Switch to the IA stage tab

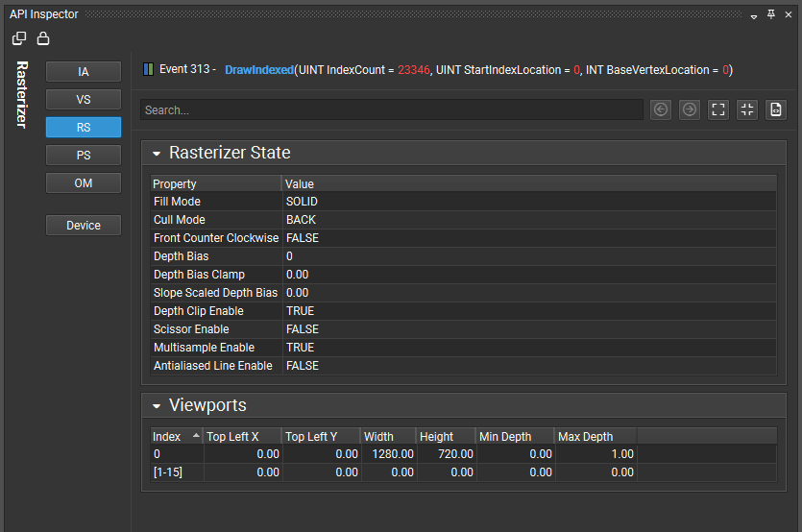[84, 72]
